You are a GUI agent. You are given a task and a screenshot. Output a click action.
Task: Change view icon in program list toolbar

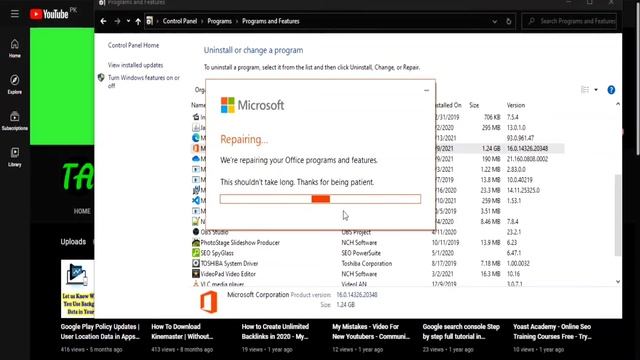point(585,90)
